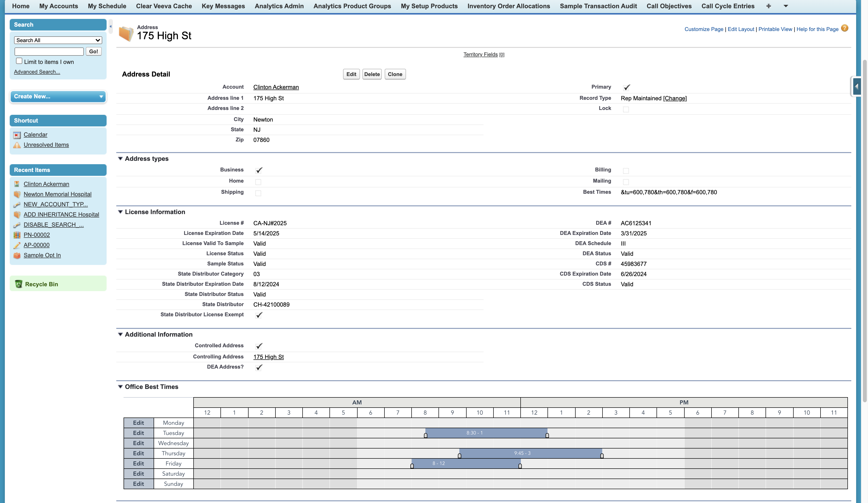
Task: Collapse the License Information section
Action: pos(120,212)
